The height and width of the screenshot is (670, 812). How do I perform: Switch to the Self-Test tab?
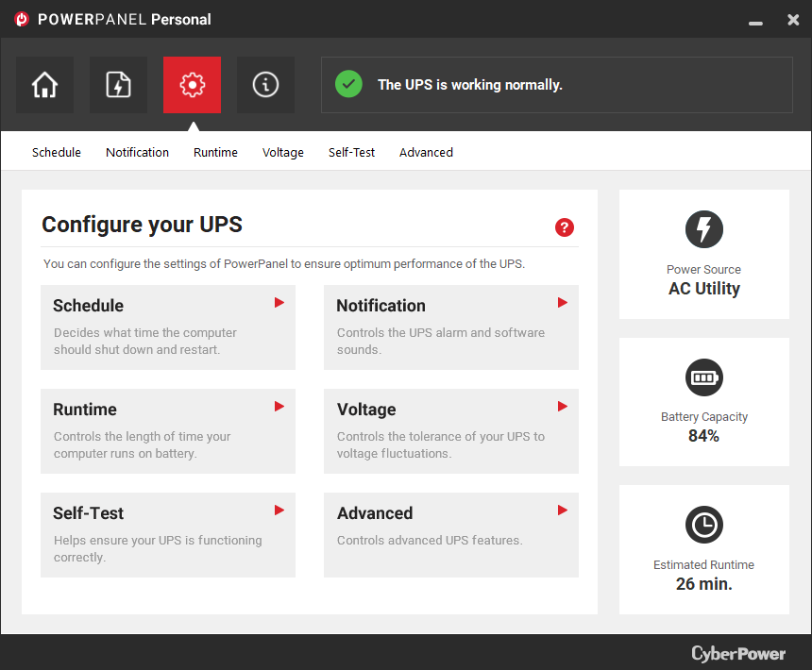(x=351, y=153)
